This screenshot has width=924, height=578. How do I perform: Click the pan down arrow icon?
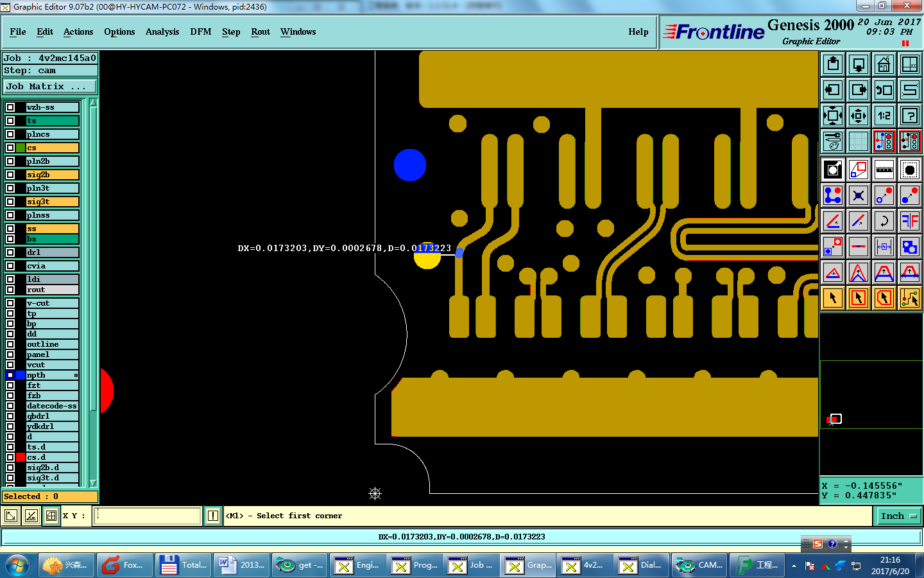click(x=859, y=64)
